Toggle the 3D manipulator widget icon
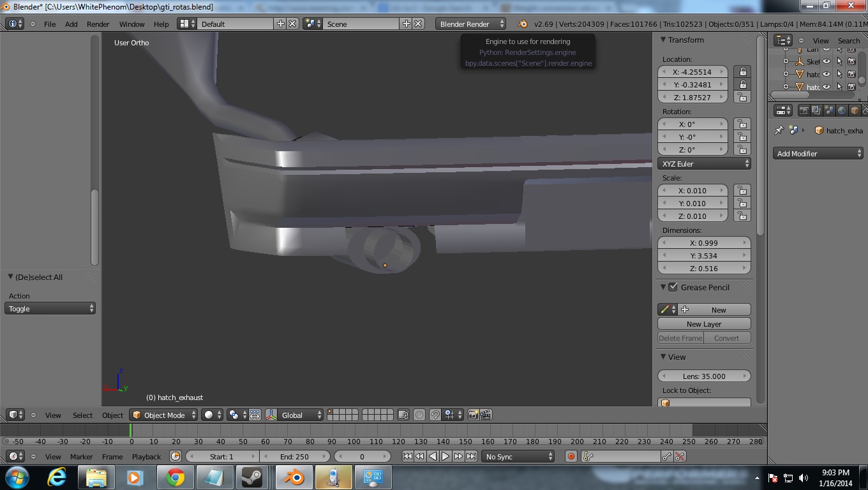 tap(271, 415)
